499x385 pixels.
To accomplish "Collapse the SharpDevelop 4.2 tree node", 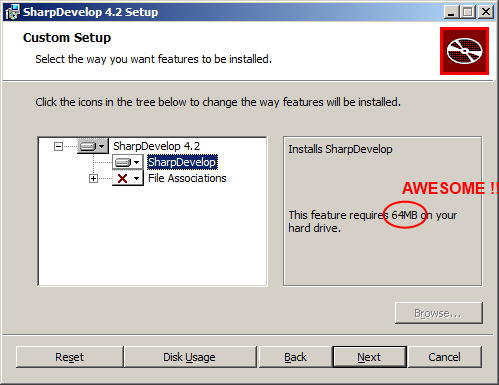I will (x=58, y=146).
